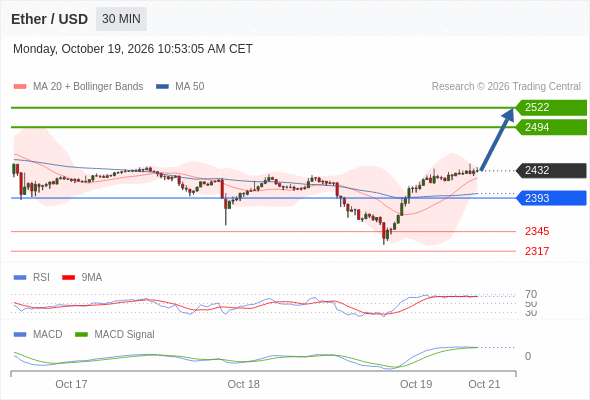Click the MACD blue legend swatch
This screenshot has height=400, width=590.
(x=20, y=335)
